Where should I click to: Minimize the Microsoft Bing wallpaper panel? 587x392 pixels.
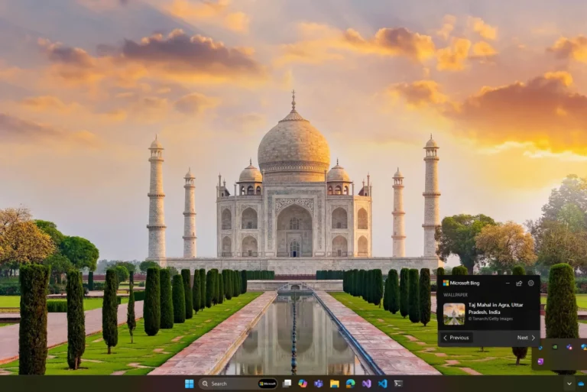tap(506, 283)
